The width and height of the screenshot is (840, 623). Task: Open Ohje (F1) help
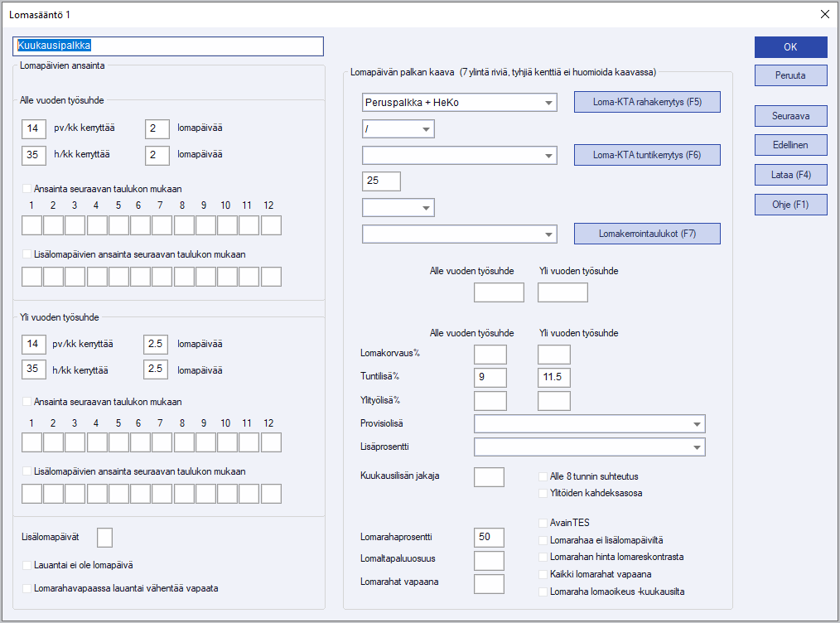[790, 205]
